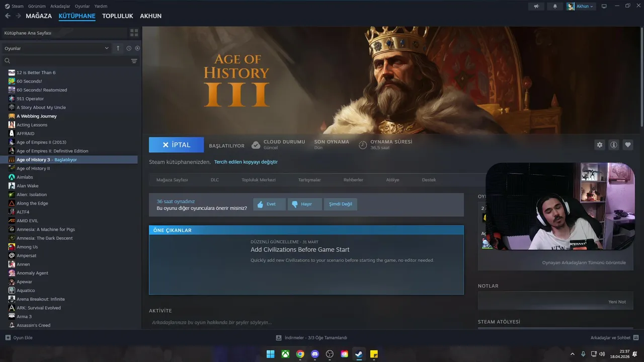Viewport: 644px width, 362px height.
Task: Go back with the left navigation arrow
Action: pyautogui.click(x=8, y=16)
